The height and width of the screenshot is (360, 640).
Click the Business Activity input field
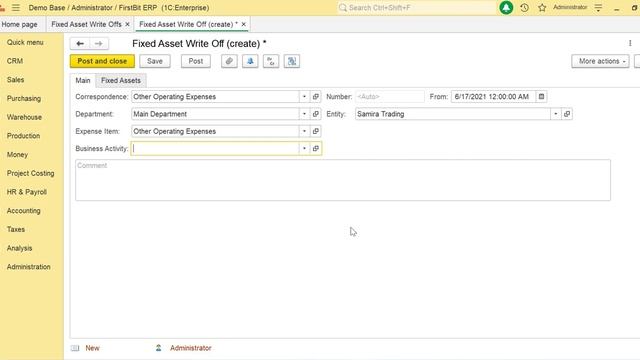(215, 149)
